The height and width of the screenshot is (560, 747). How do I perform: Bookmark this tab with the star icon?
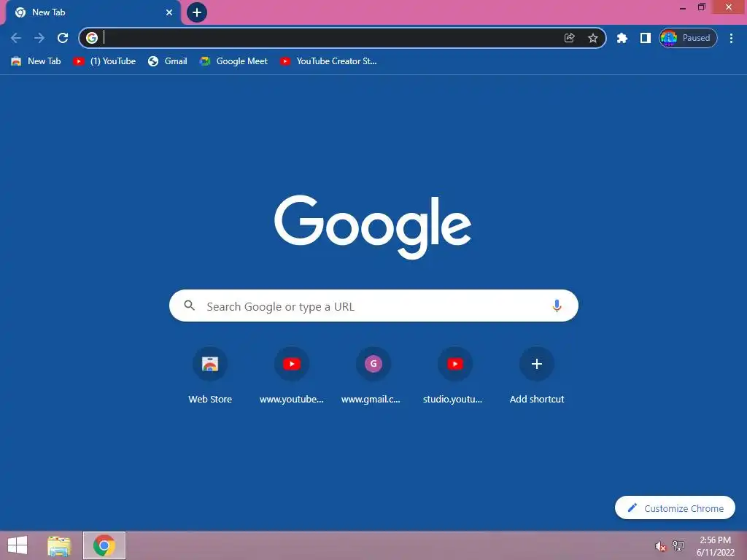(592, 38)
